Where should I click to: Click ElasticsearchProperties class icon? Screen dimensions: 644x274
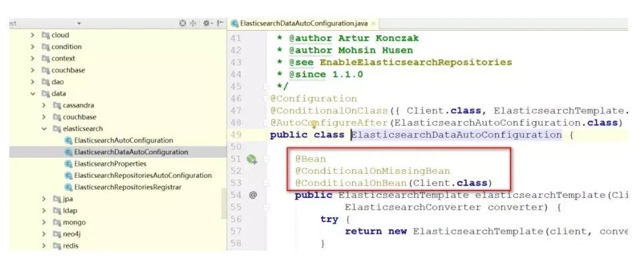(x=69, y=164)
